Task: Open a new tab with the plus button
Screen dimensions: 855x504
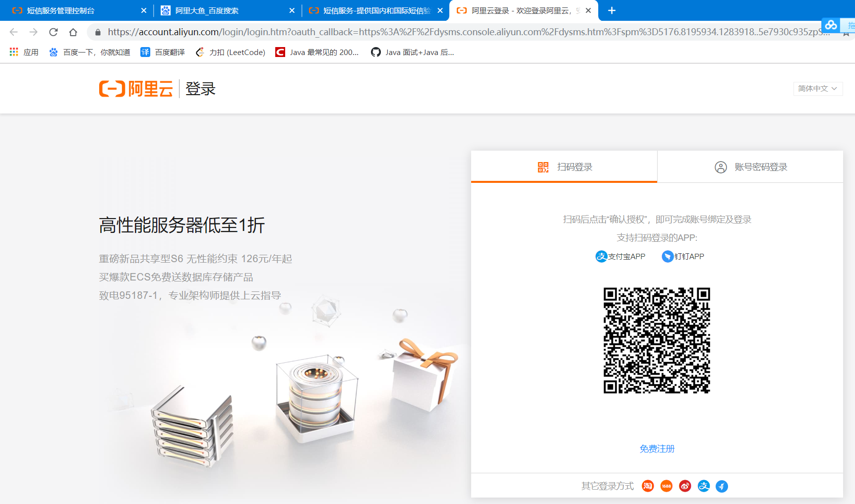Action: point(612,10)
